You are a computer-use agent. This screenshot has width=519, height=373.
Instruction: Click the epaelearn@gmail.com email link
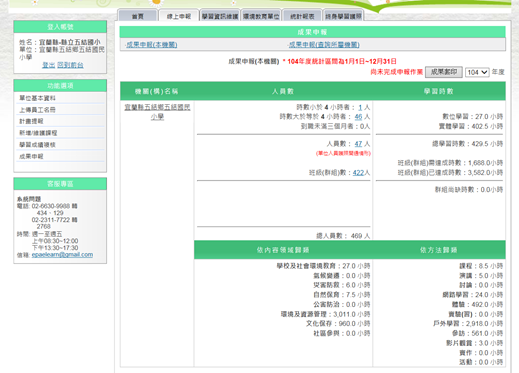(x=62, y=255)
